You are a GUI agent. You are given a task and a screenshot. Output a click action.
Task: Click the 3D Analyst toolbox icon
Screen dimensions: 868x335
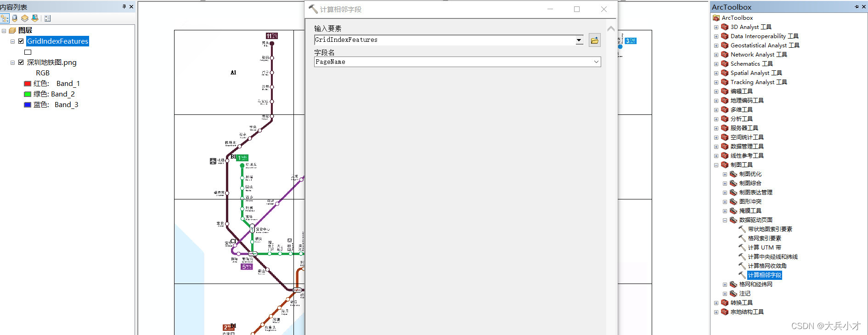coord(725,27)
